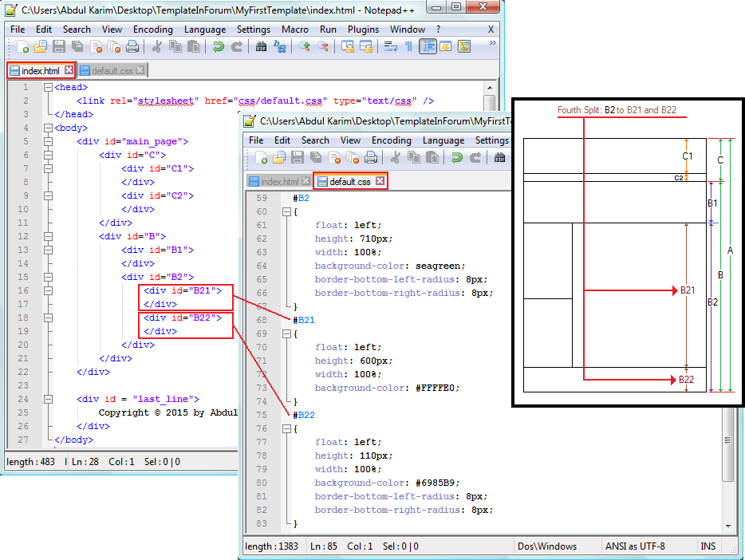This screenshot has width=745, height=560.
Task: Switch to the default.css tab in front window
Action: pos(349,182)
